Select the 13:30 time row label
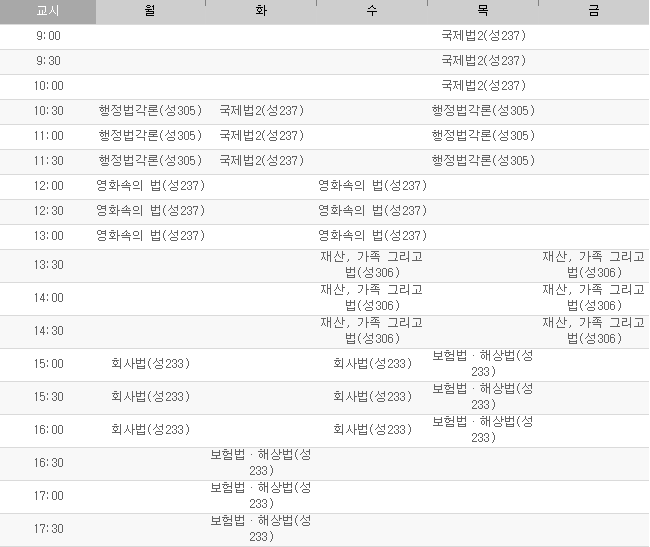This screenshot has width=650, height=547. coord(49,265)
